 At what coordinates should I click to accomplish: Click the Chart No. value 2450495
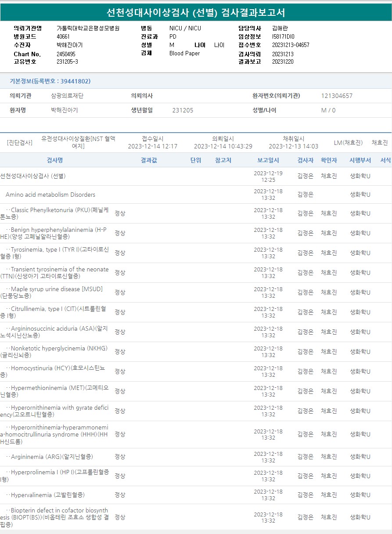tap(66, 54)
